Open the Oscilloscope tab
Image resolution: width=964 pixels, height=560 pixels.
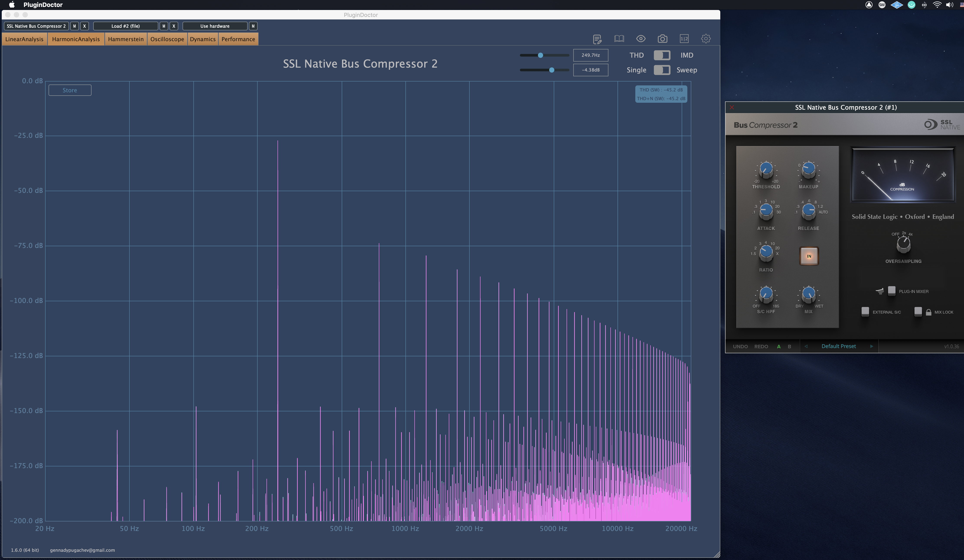167,39
